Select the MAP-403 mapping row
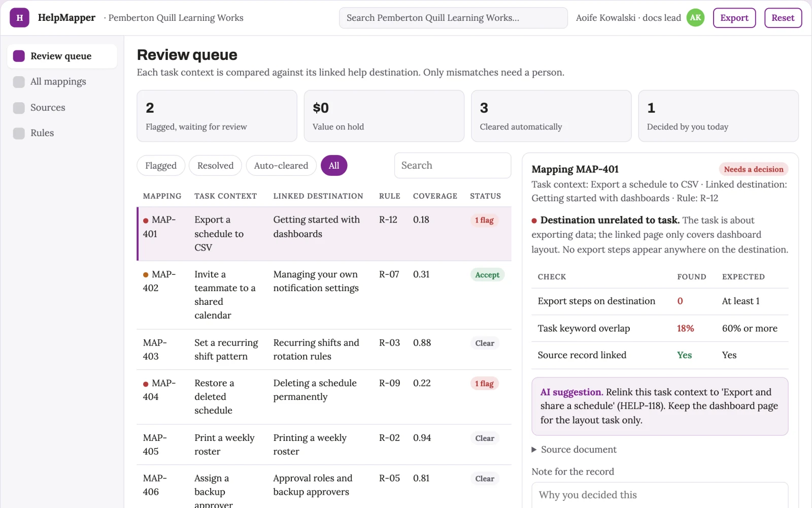This screenshot has height=508, width=812. (324, 350)
